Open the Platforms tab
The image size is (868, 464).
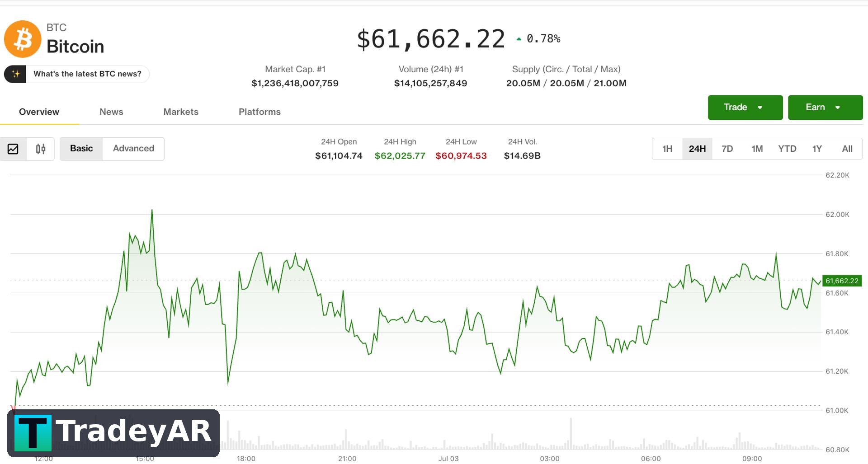click(x=259, y=112)
